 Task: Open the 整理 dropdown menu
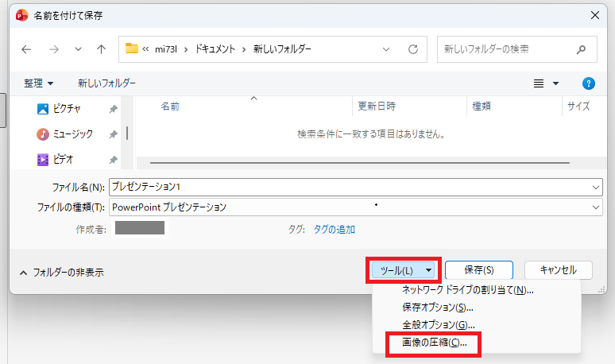click(x=39, y=83)
